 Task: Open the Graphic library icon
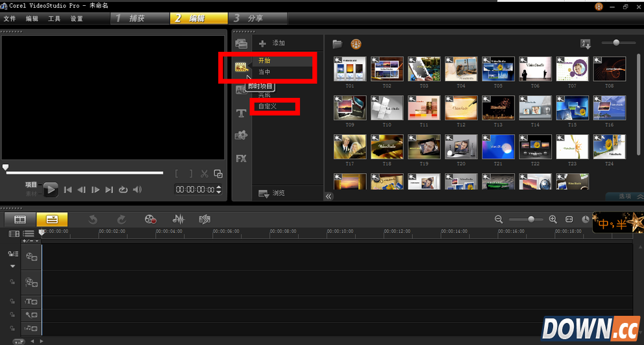click(x=241, y=136)
